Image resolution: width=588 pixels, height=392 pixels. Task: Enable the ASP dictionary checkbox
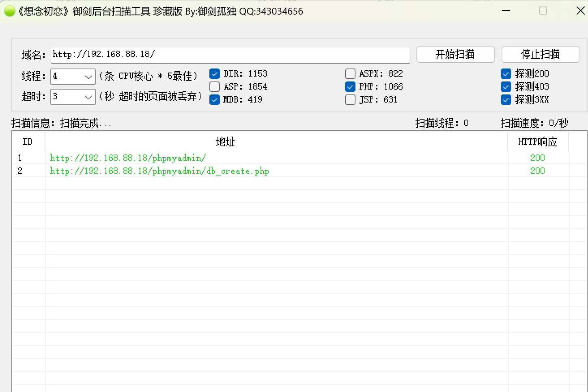point(215,87)
